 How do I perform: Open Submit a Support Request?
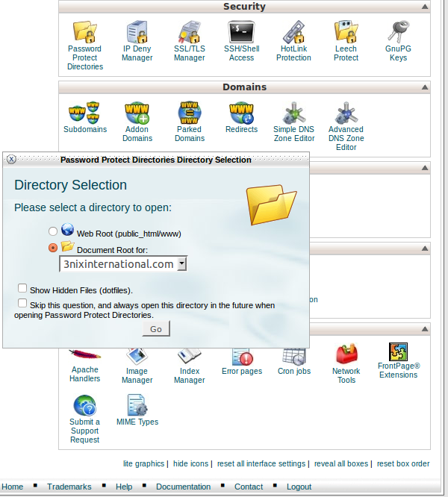point(84,419)
